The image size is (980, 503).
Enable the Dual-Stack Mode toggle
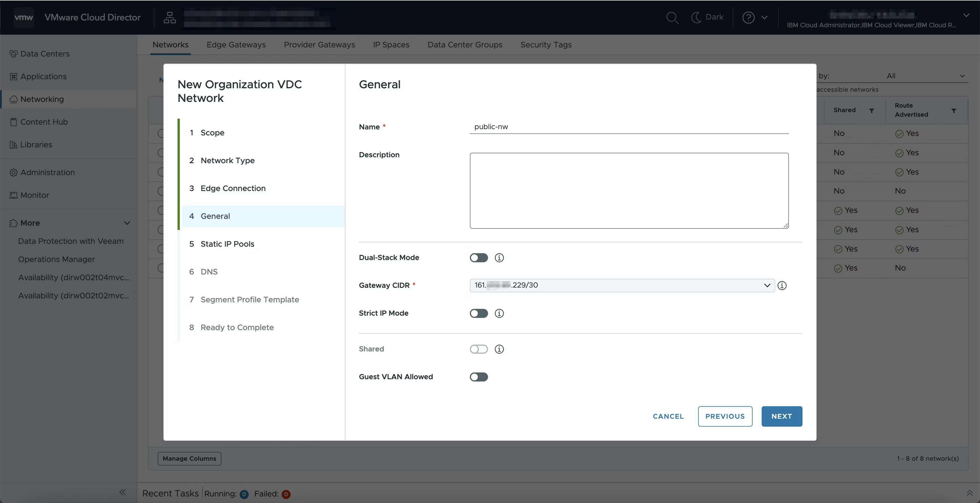click(479, 258)
